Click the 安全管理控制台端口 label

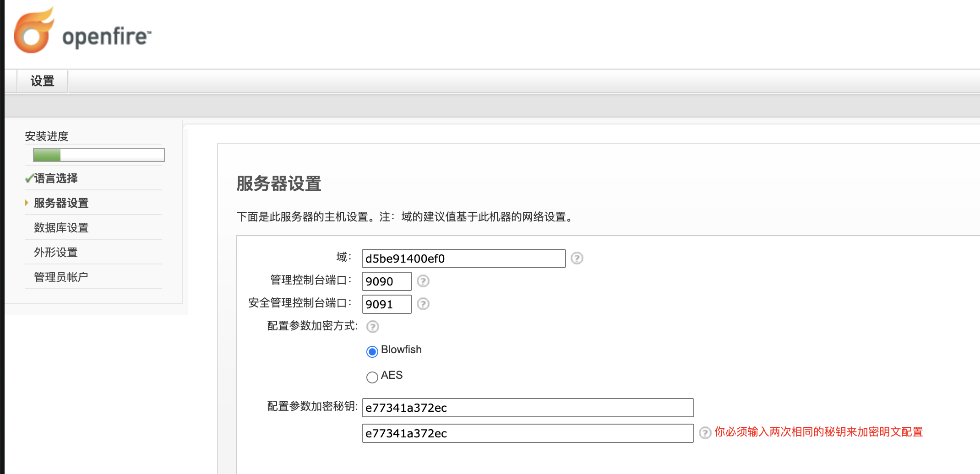pos(300,303)
